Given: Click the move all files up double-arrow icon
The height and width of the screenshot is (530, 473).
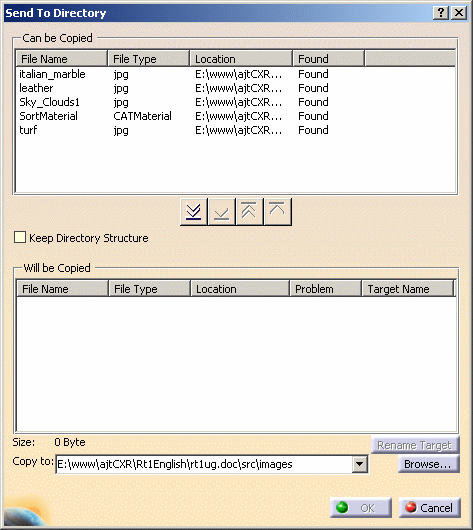Looking at the screenshot, I should (250, 212).
